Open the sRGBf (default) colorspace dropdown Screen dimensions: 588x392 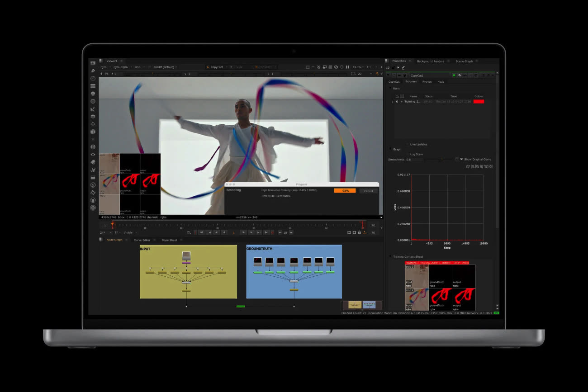pyautogui.click(x=164, y=67)
